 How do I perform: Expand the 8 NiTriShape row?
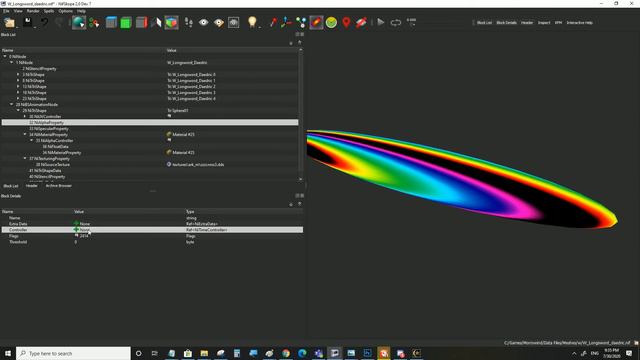coord(18,80)
